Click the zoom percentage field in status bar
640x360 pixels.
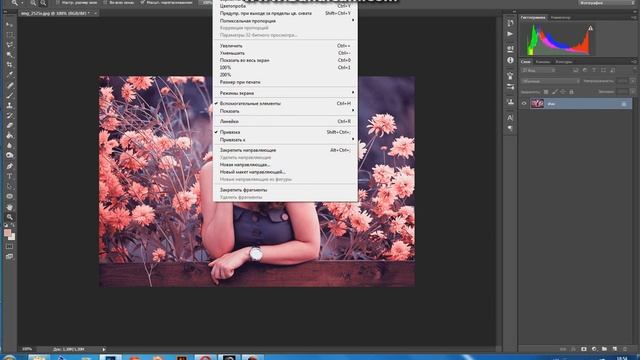tap(27, 349)
